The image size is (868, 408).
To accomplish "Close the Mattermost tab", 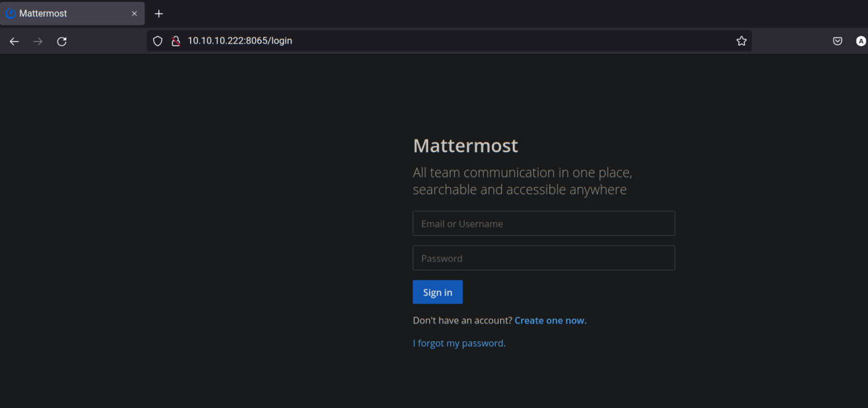I will pos(135,14).
